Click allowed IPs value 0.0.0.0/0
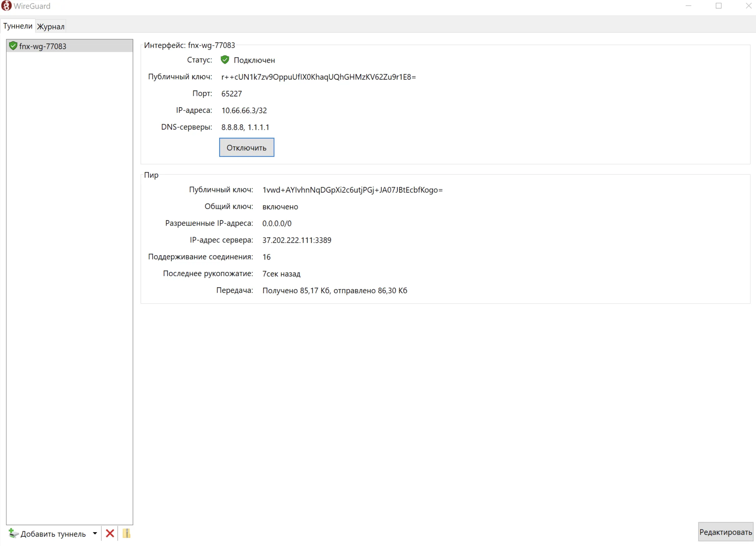The width and height of the screenshot is (756, 546). 277,223
